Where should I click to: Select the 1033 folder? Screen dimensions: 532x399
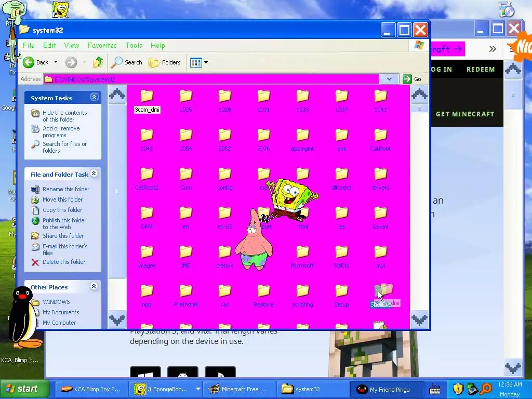(303, 101)
